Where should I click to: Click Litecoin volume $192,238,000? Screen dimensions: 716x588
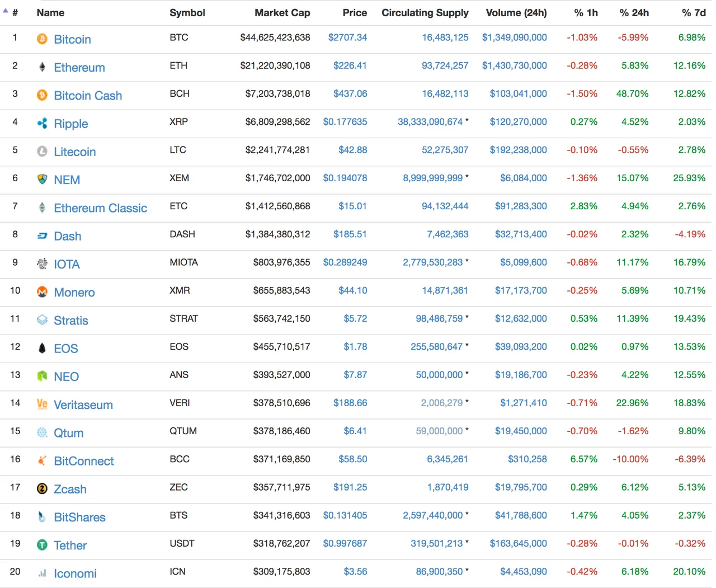coord(519,150)
